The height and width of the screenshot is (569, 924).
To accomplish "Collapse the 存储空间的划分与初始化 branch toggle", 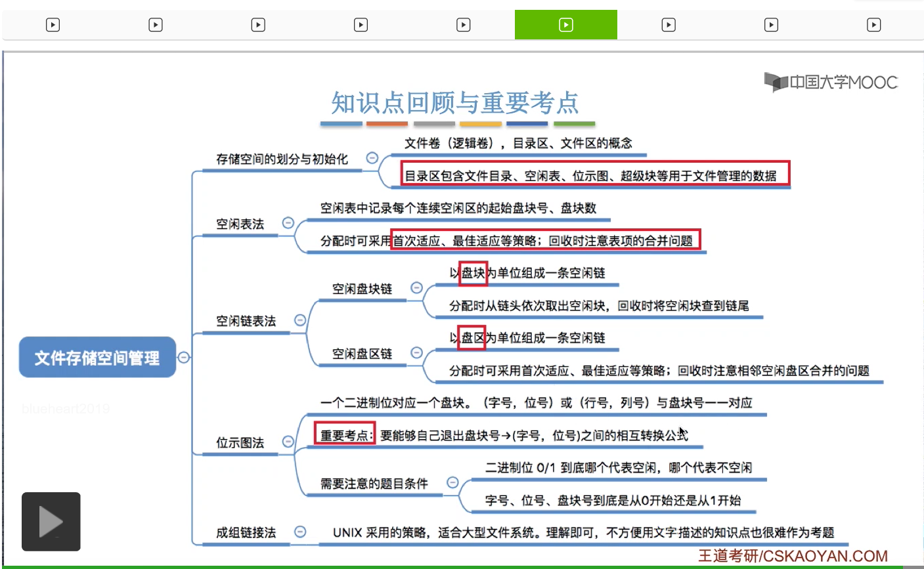I will (372, 158).
